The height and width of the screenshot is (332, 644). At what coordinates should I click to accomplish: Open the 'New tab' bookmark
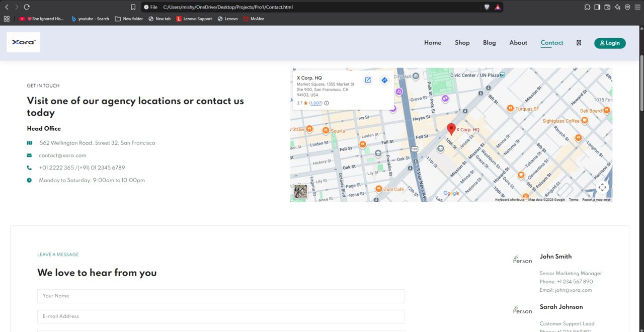(159, 19)
